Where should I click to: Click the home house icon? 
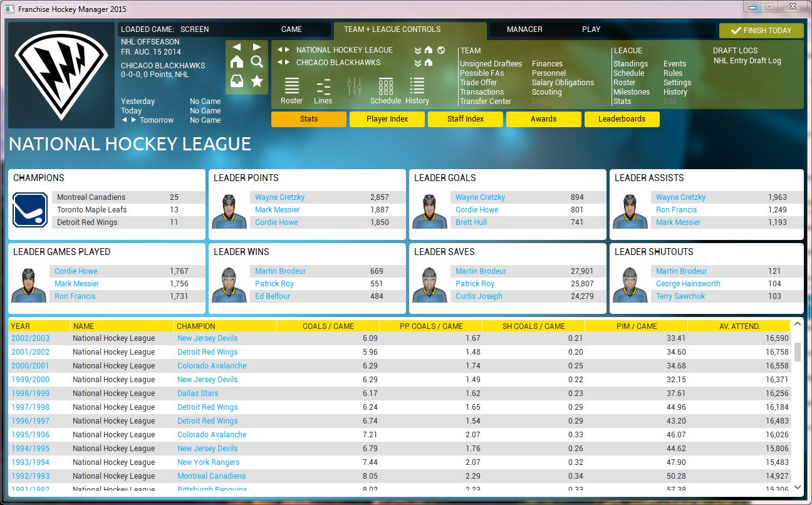(x=237, y=61)
